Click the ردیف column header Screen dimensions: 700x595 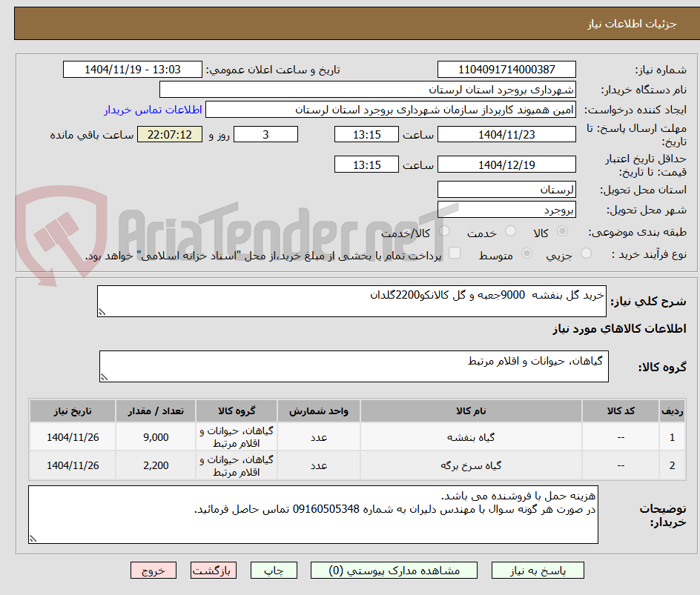pyautogui.click(x=672, y=410)
